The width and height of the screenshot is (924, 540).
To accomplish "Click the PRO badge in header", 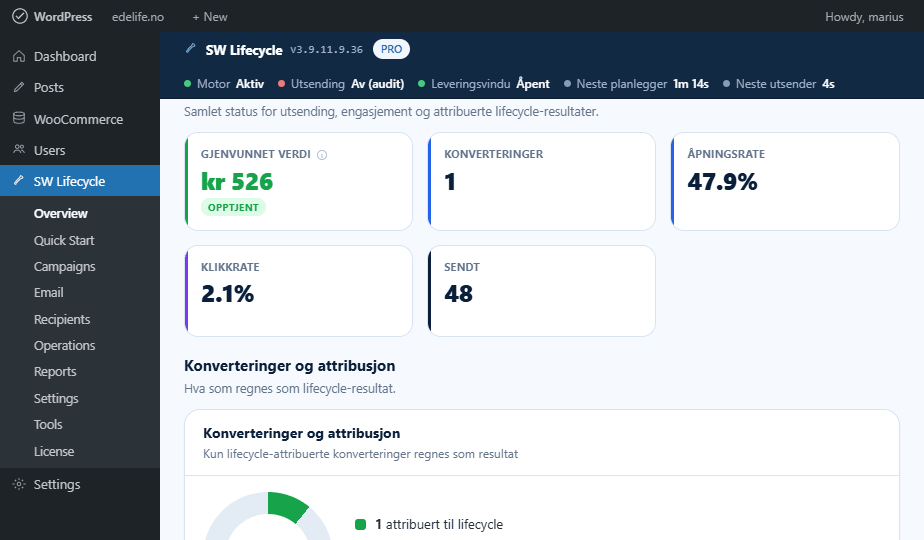I will pos(391,49).
